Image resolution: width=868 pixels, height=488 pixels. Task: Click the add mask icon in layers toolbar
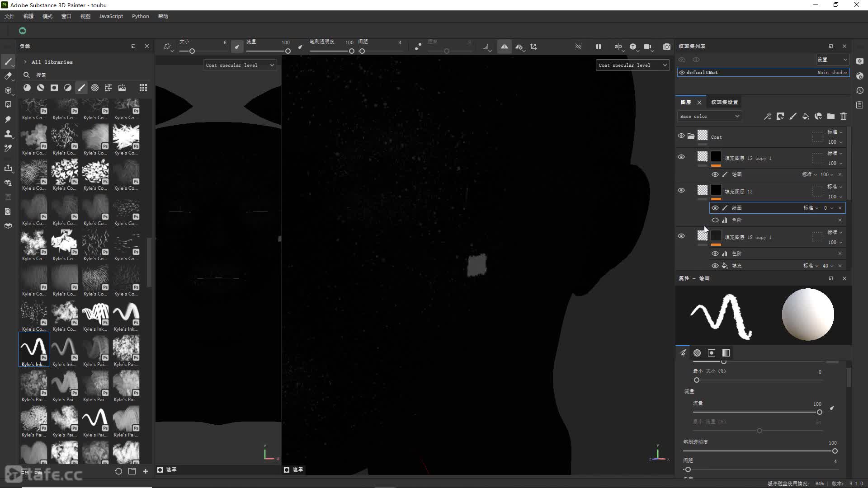pyautogui.click(x=780, y=117)
